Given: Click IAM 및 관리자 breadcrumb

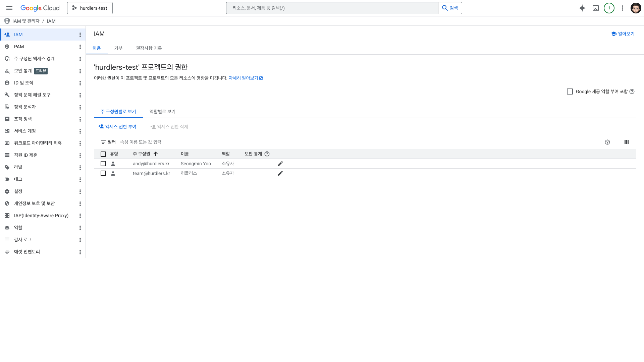Looking at the screenshot, I should click(26, 21).
